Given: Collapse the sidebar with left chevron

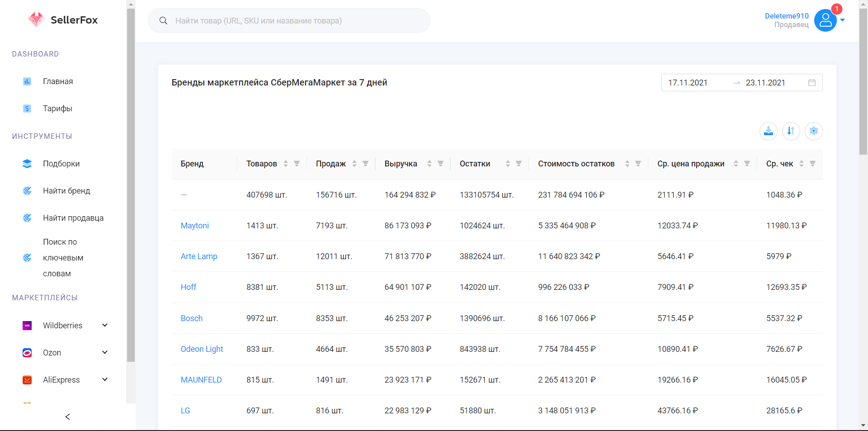Looking at the screenshot, I should point(68,417).
